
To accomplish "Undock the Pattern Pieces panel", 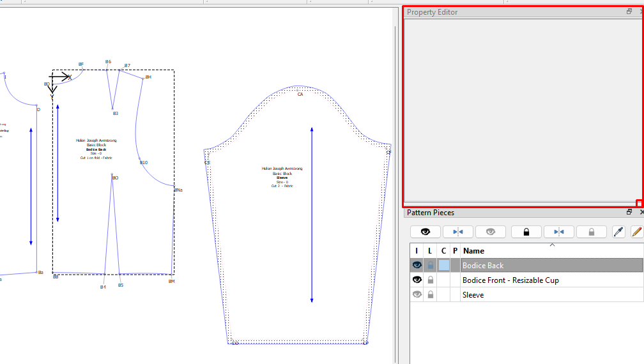I will coord(629,212).
